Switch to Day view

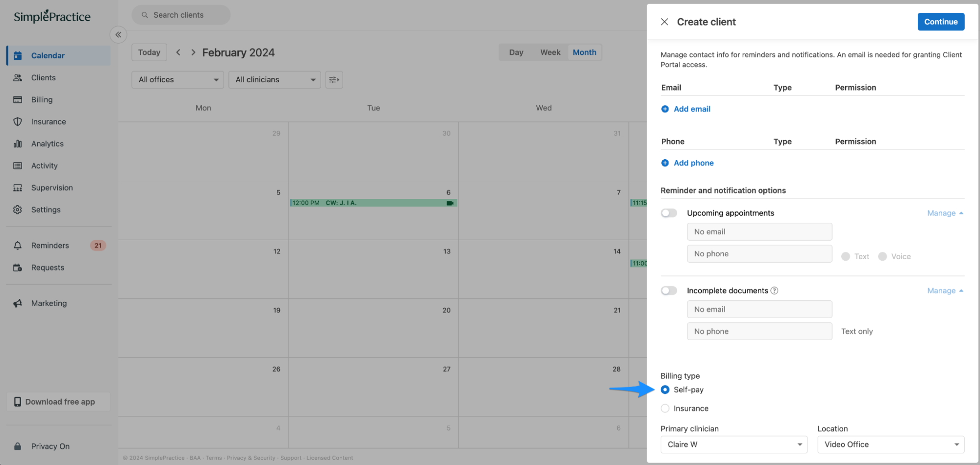[516, 52]
